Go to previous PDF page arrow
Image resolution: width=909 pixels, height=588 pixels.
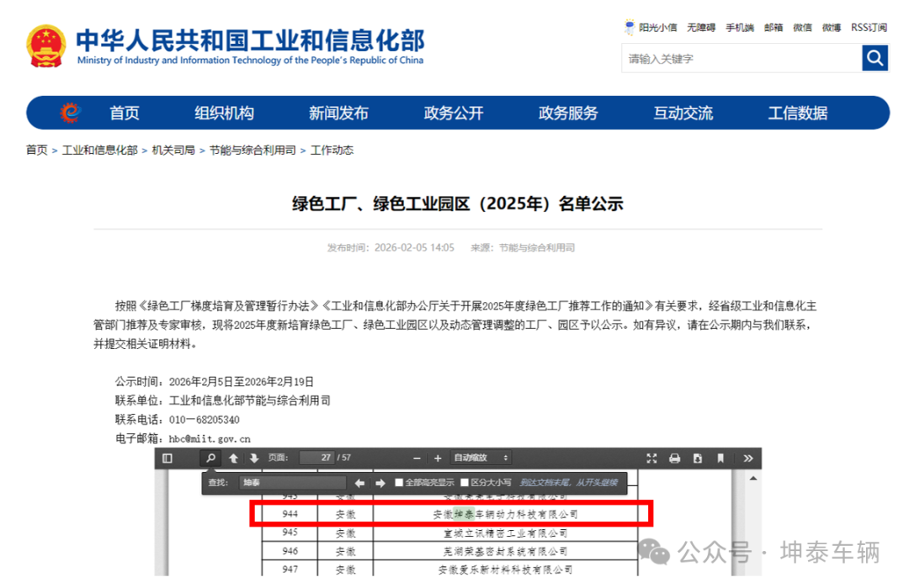[233, 458]
